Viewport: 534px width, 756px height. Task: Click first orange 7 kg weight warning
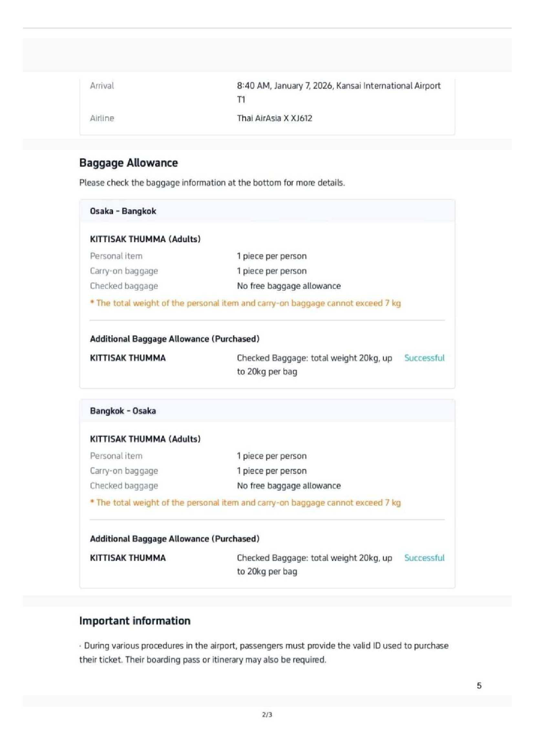point(245,303)
